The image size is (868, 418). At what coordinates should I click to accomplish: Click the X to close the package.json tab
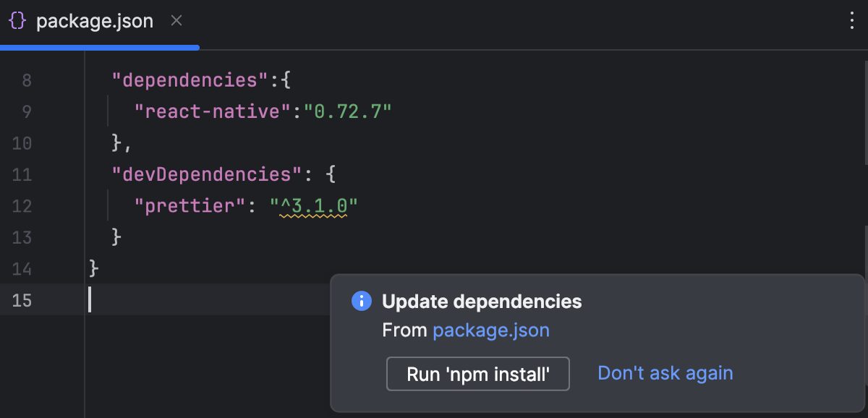(176, 21)
